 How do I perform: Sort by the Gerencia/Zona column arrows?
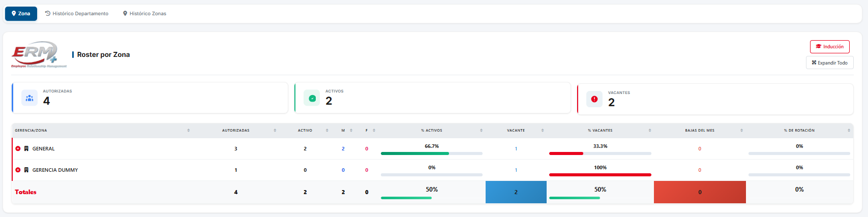tap(188, 131)
